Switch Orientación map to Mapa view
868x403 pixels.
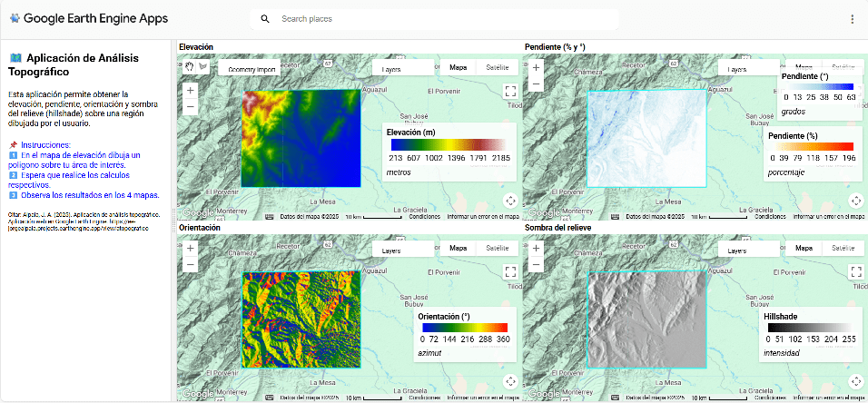coord(459,249)
